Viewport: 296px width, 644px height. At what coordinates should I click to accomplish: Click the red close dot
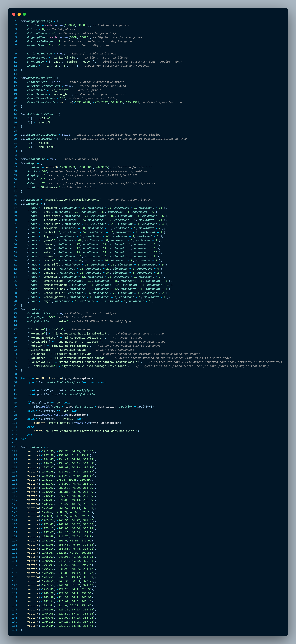pyautogui.click(x=14, y=14)
